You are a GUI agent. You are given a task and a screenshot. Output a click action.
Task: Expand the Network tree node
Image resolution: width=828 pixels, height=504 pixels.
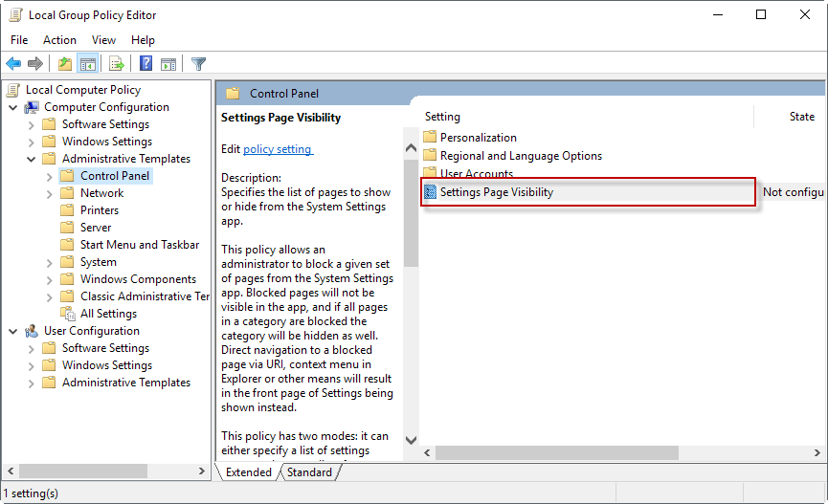pyautogui.click(x=49, y=194)
